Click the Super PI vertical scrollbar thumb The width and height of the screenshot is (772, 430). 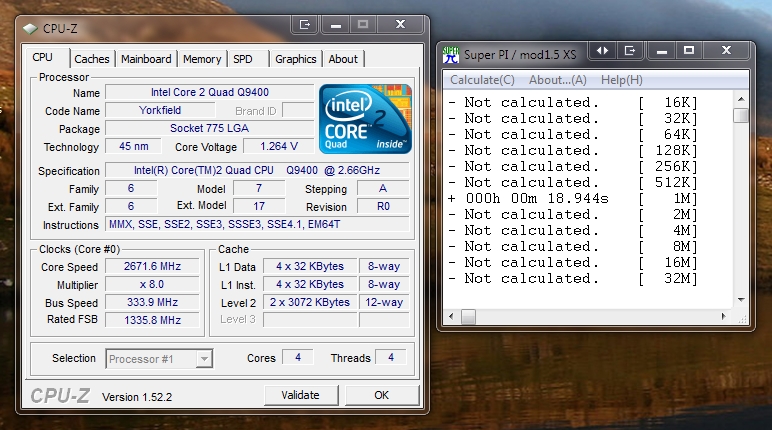click(x=741, y=115)
